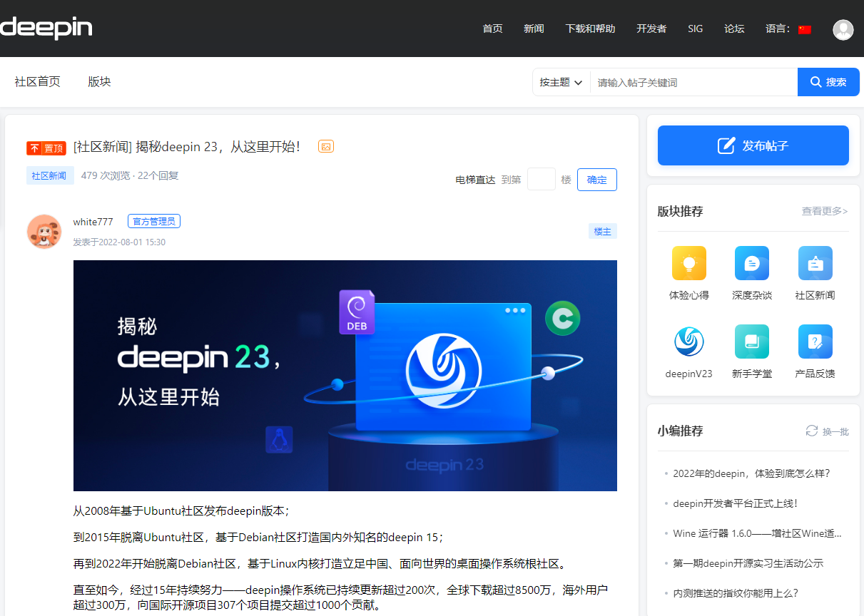The height and width of the screenshot is (616, 864).
Task: Click the 楼主 label
Action: 603,231
